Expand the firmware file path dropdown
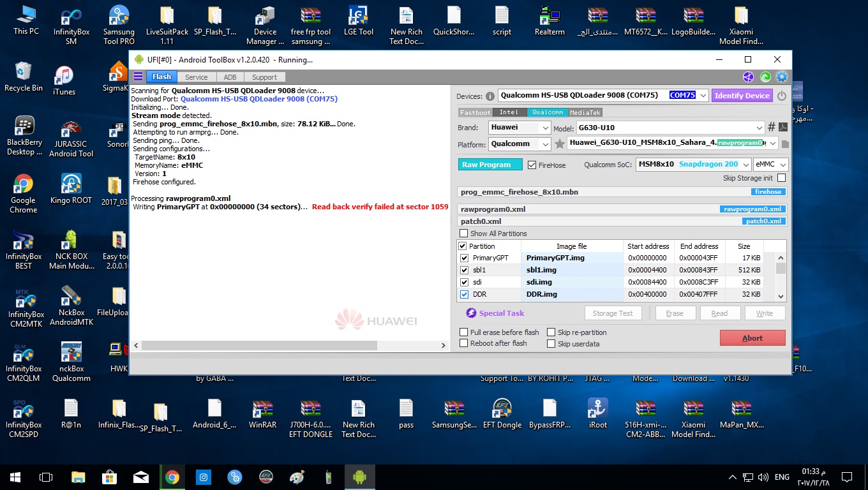 774,144
